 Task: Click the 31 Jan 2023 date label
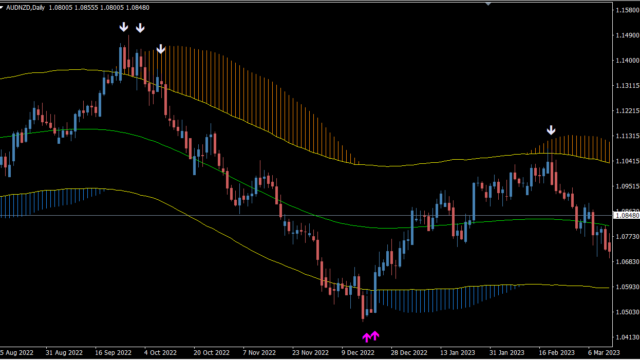507,353
